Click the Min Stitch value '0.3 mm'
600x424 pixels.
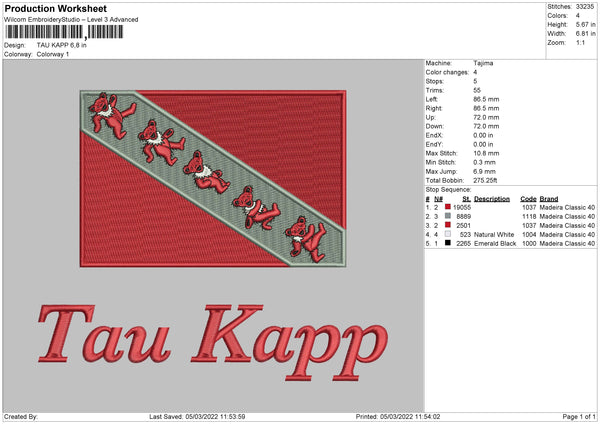484,162
